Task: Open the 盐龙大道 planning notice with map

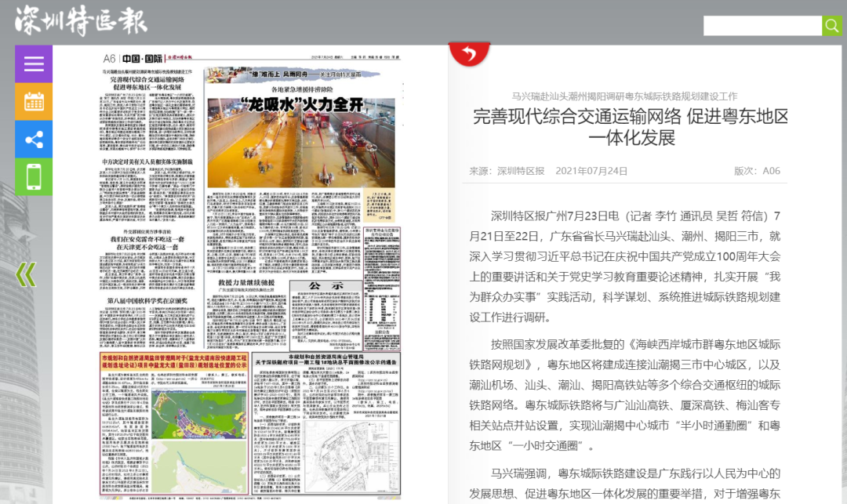Action: click(174, 423)
